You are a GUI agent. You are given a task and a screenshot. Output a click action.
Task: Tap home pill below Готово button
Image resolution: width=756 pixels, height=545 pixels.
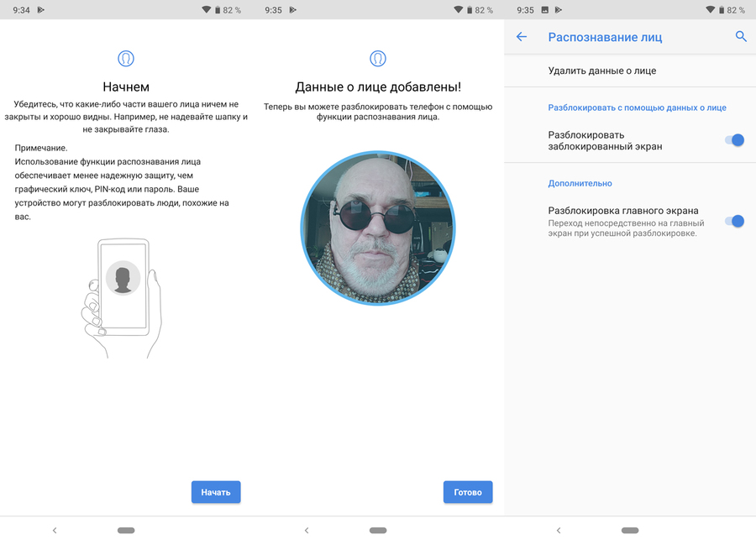[x=378, y=530]
